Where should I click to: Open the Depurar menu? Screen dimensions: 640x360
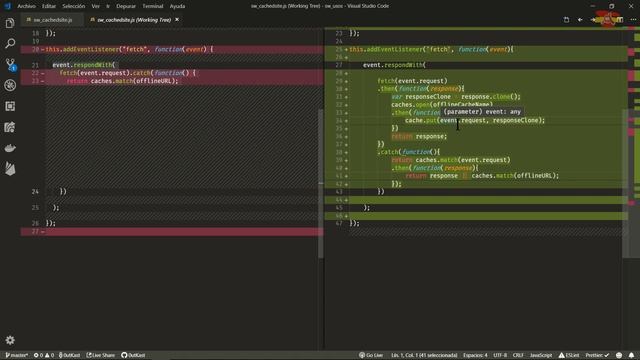(126, 6)
